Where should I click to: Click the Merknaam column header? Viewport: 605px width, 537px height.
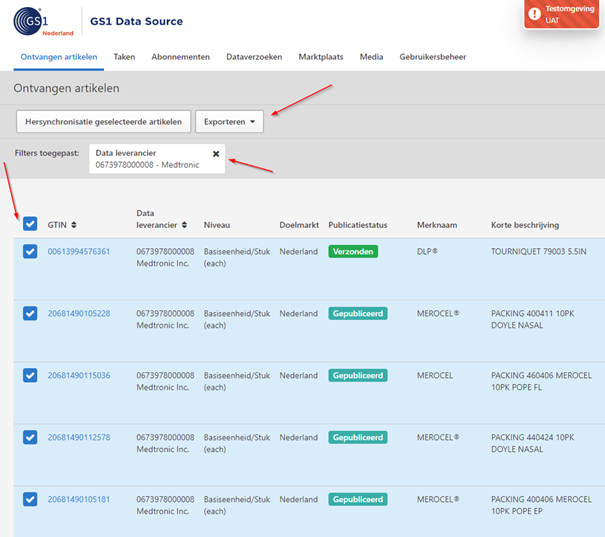point(437,225)
